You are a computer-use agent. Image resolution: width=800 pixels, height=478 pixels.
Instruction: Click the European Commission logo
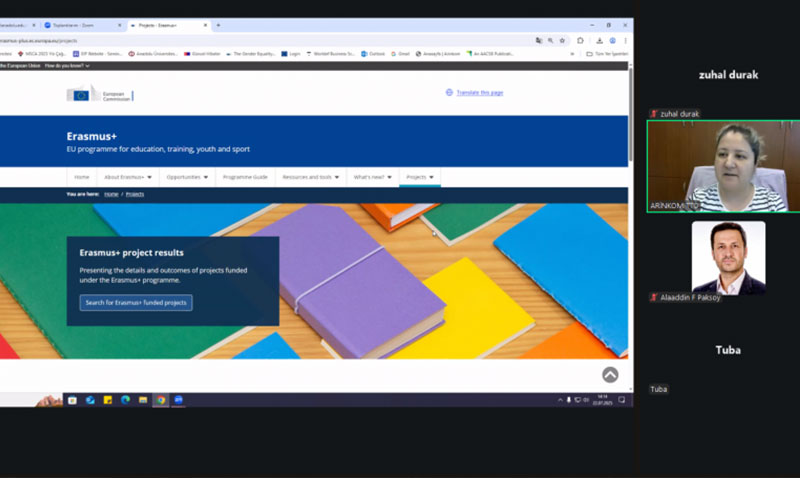[x=100, y=93]
